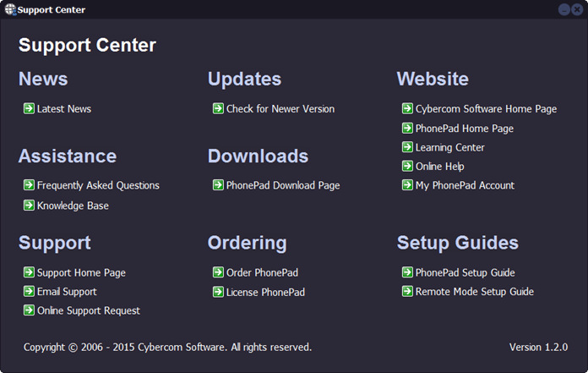Screen dimensions: 588x373
Task: Click arrow icon beside Order PhonePad
Action: [218, 272]
